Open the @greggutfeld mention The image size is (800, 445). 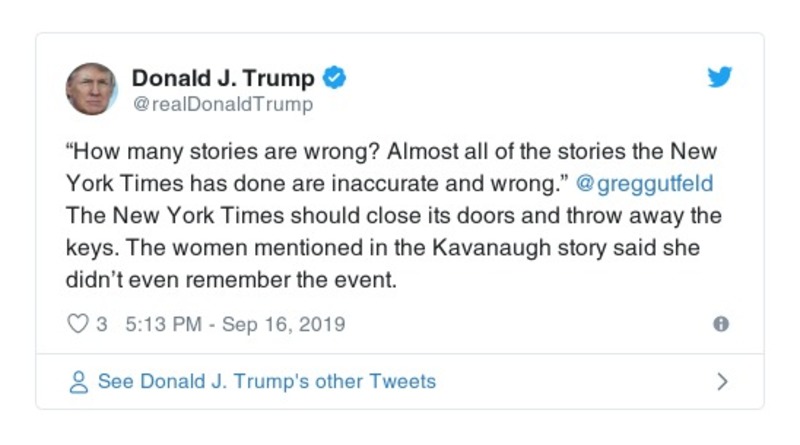coord(648,186)
